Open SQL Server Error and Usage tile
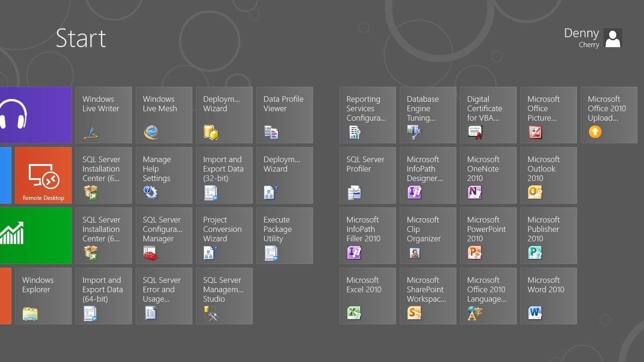644x362 pixels. coord(164,296)
